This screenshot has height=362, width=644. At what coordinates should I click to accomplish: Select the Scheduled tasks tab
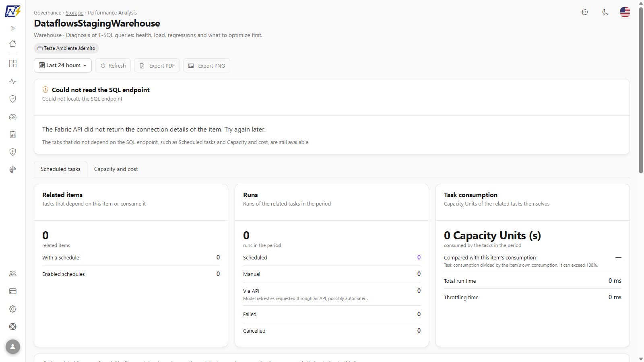coord(60,169)
